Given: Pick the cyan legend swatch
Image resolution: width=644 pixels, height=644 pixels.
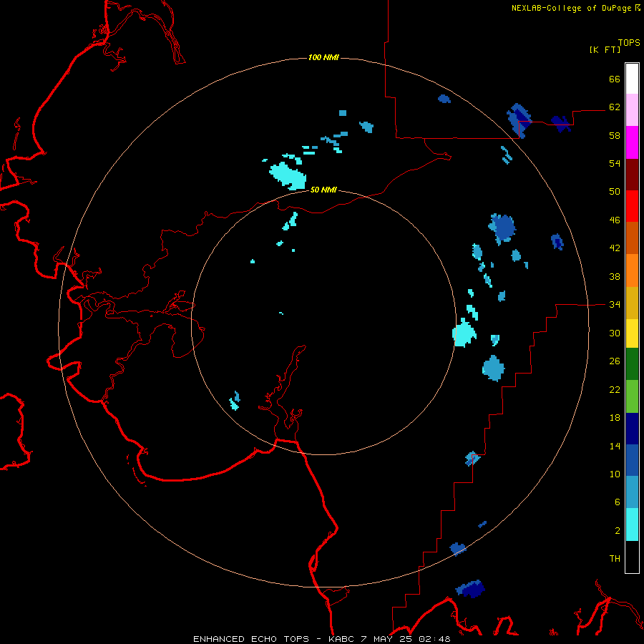Looking at the screenshot, I should pos(632,525).
